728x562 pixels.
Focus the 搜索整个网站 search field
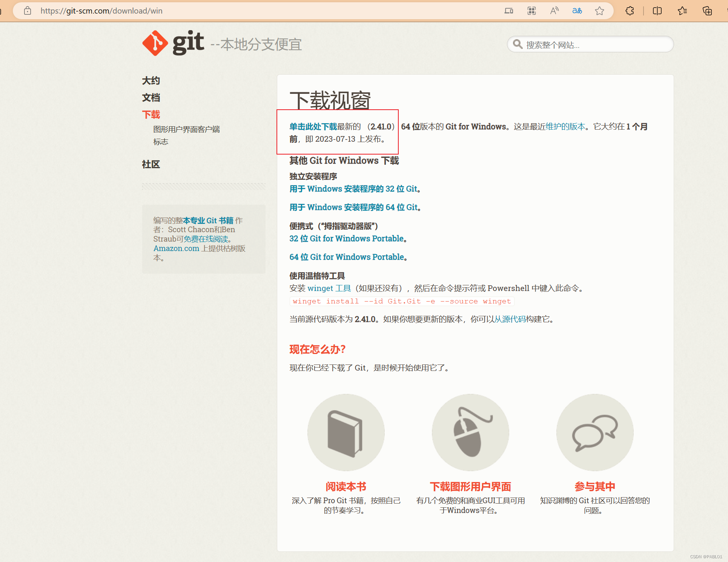590,44
